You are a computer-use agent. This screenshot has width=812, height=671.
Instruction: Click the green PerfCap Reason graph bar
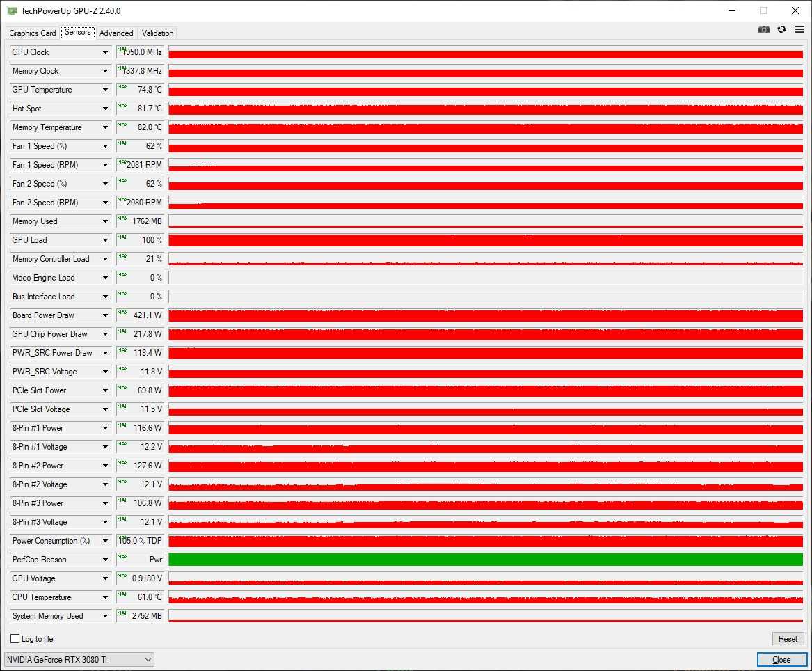485,560
